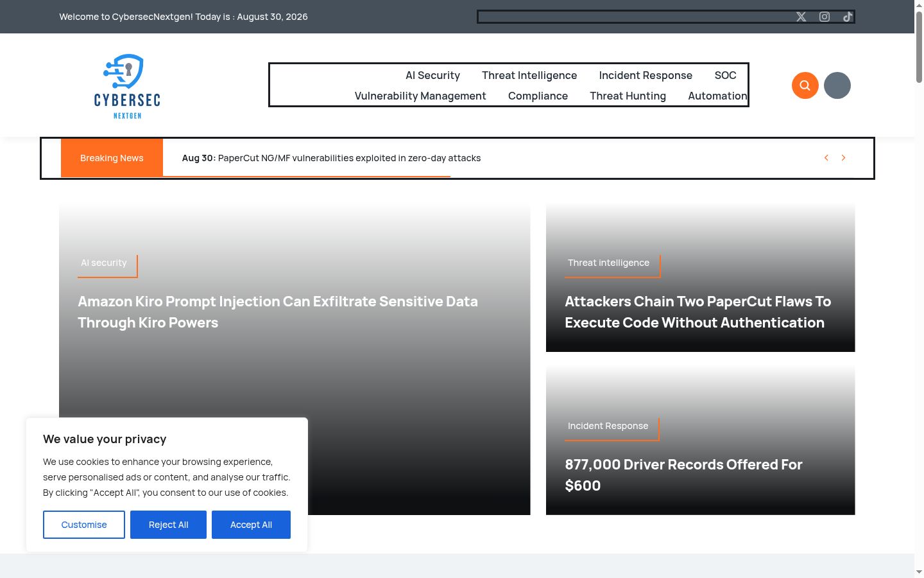This screenshot has width=924, height=578.
Task: Click the scrollbar up arrow
Action: click(x=919, y=4)
